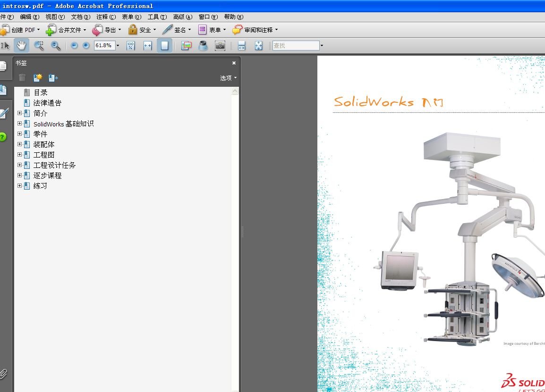Screen dimensions: 545x392
Task: Delete a bookmark with the trash icon
Action: pos(22,77)
